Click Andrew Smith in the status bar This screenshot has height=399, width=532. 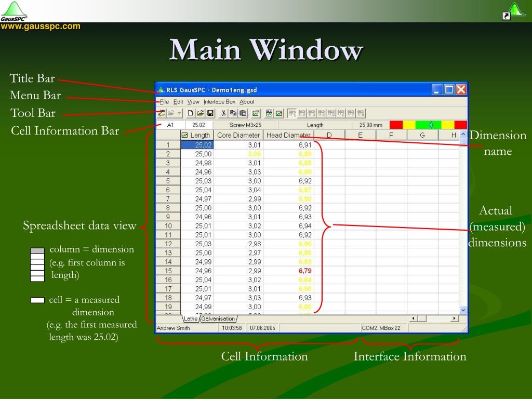tap(174, 328)
